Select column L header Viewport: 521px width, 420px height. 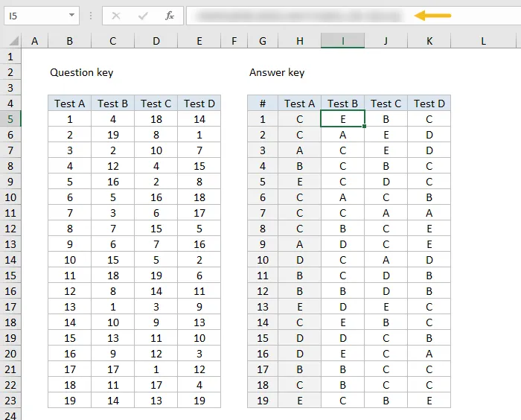483,42
